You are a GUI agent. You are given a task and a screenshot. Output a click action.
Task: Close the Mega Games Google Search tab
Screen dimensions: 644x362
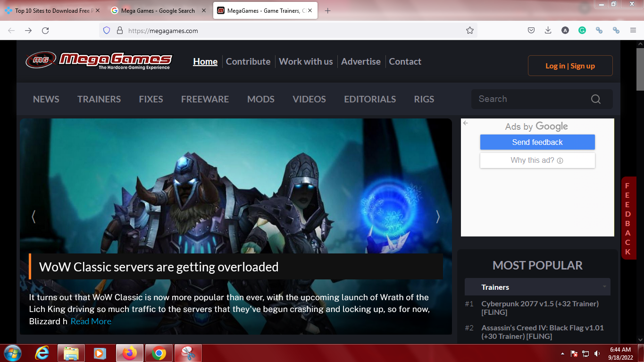204,10
